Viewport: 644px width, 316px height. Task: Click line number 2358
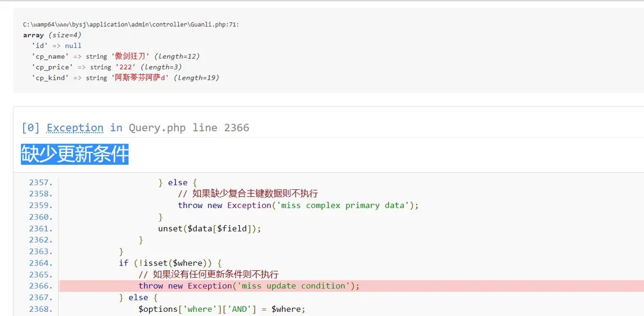(x=40, y=193)
